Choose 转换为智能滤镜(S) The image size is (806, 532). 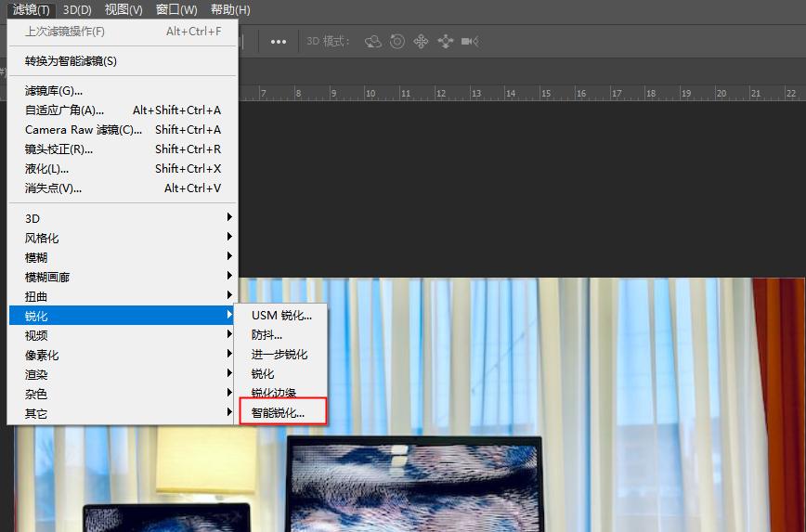point(123,61)
